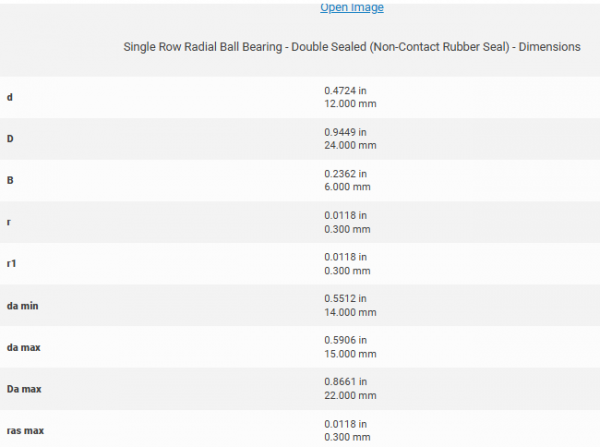Click the 0.9449 in value
This screenshot has width=600, height=447.
pyautogui.click(x=346, y=131)
